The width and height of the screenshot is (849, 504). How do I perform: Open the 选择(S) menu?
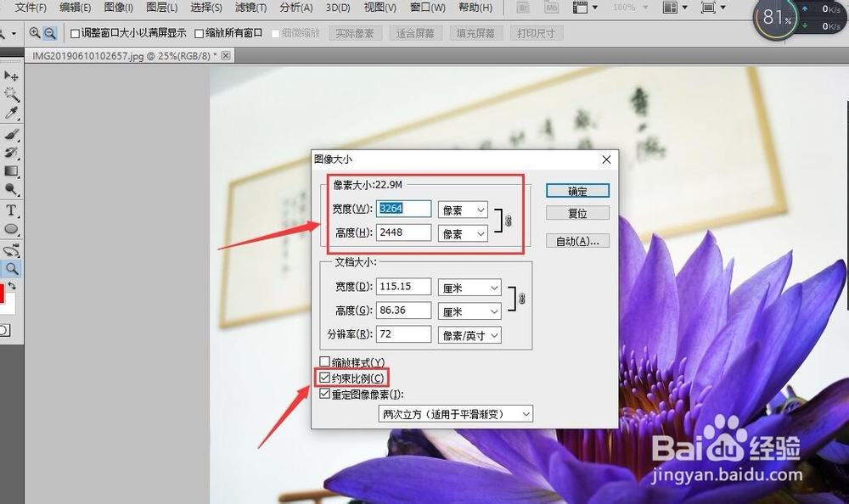pyautogui.click(x=206, y=8)
